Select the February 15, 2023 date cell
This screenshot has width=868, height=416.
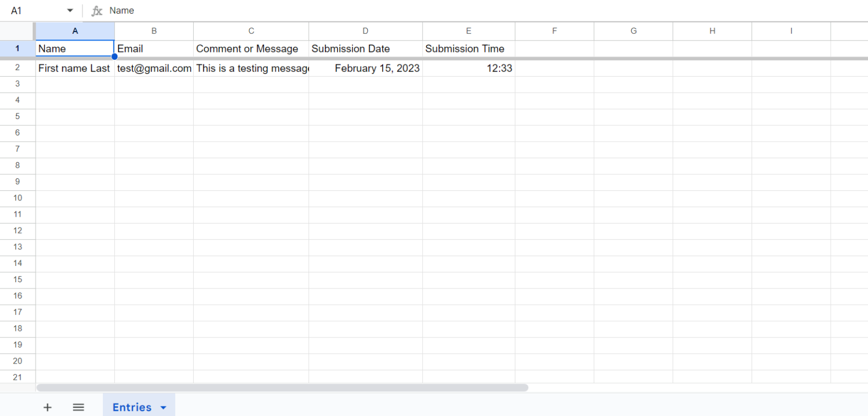(365, 68)
